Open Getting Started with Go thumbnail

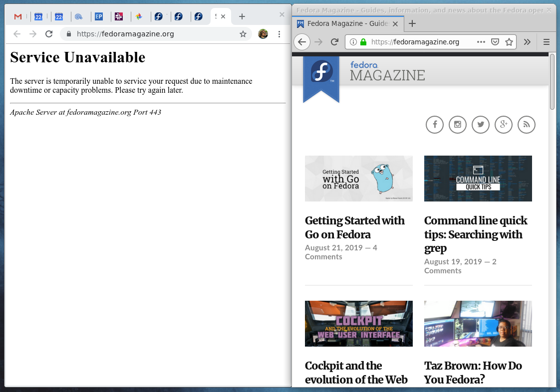coord(359,179)
